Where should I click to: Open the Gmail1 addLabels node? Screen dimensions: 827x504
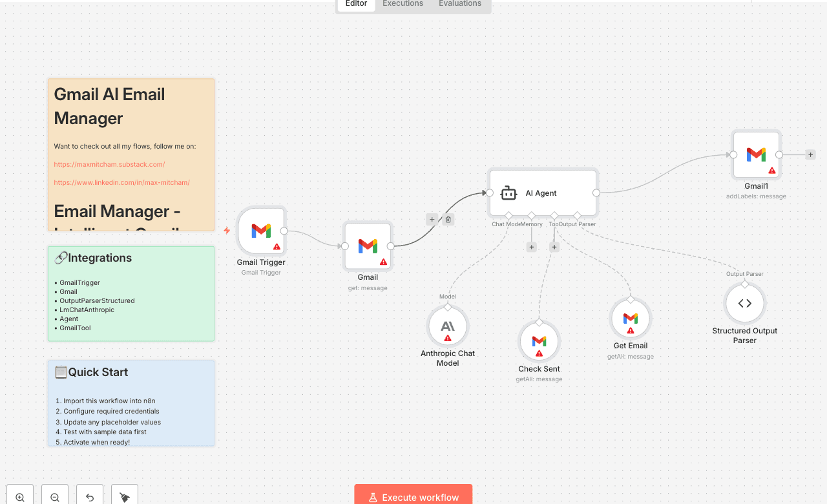[x=756, y=154]
